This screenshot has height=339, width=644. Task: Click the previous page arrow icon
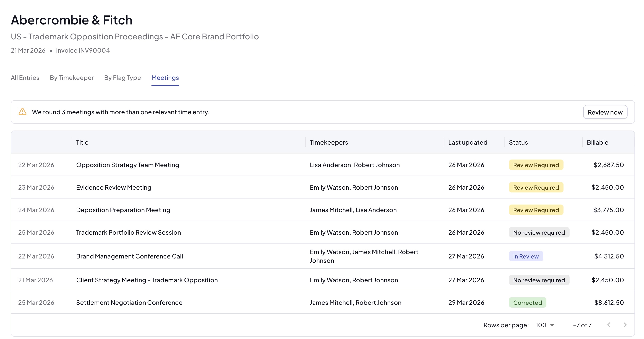[x=609, y=325]
